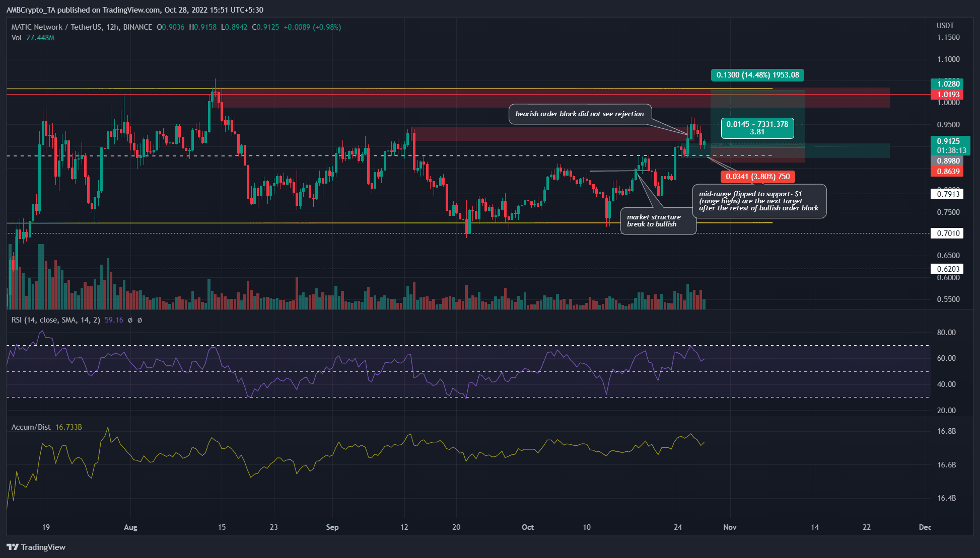The height and width of the screenshot is (558, 980).
Task: Click the 0.7500 price axis label
Action: click(948, 212)
